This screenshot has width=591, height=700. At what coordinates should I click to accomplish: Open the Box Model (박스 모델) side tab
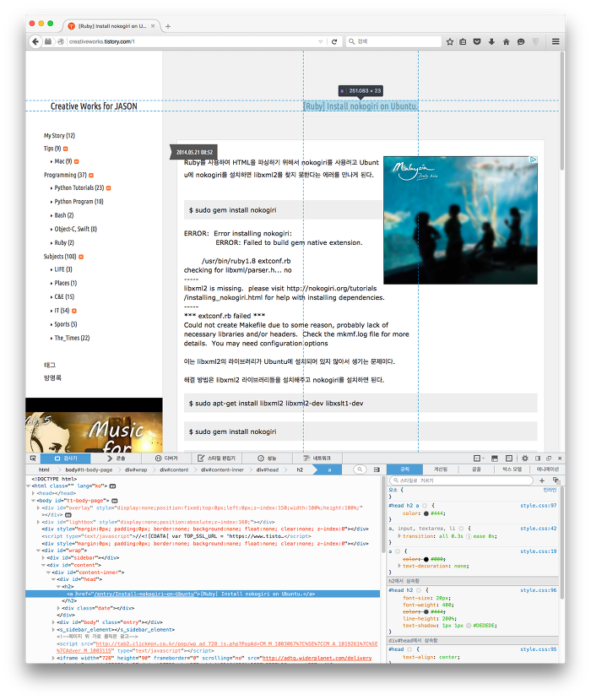(x=512, y=469)
